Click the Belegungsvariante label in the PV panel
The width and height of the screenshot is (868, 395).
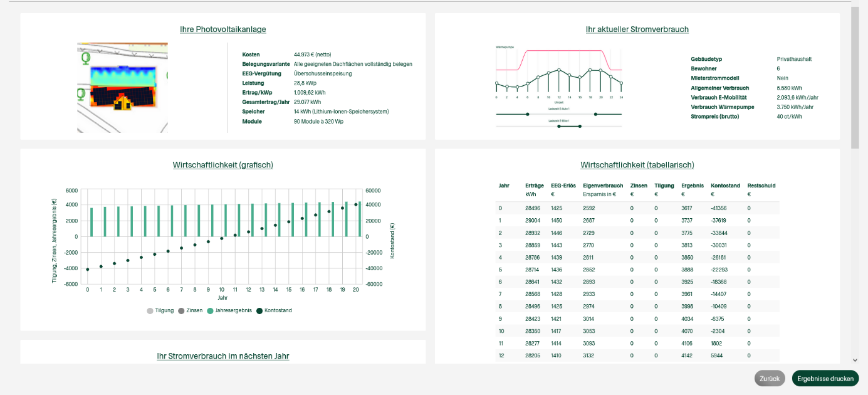[x=266, y=64]
